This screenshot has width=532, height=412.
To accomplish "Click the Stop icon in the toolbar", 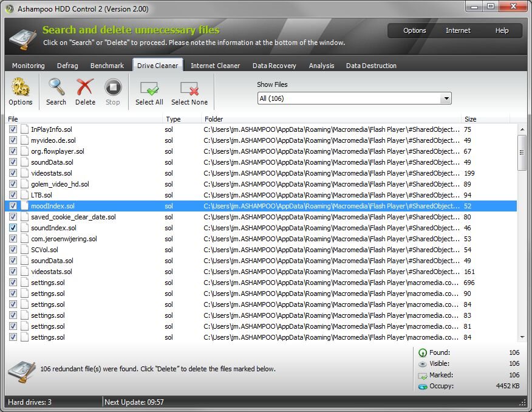I will pos(113,88).
